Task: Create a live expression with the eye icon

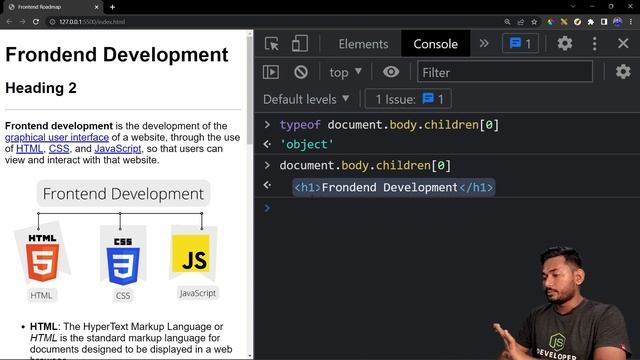Action: 391,72
